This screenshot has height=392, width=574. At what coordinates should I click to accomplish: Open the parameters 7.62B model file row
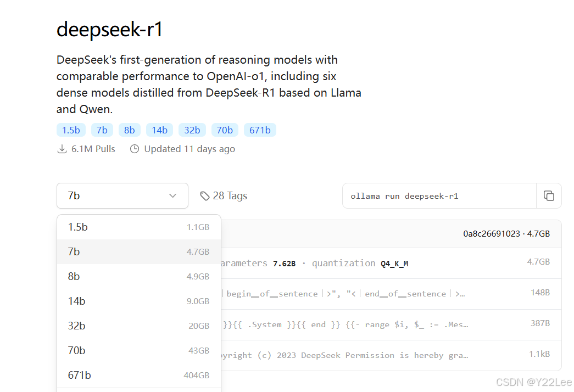coord(384,264)
